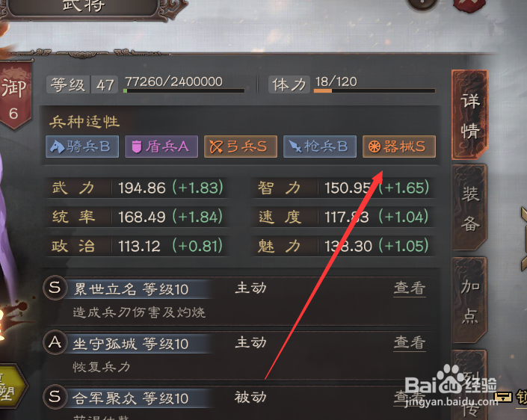The height and width of the screenshot is (420, 527).
Task: Select the shield 盾兵A aptitude badge
Action: (x=161, y=146)
